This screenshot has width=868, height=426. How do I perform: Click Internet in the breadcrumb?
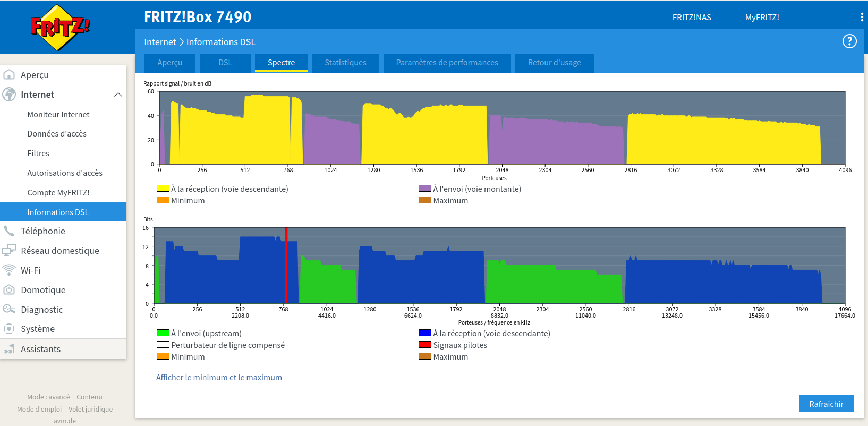click(x=160, y=42)
